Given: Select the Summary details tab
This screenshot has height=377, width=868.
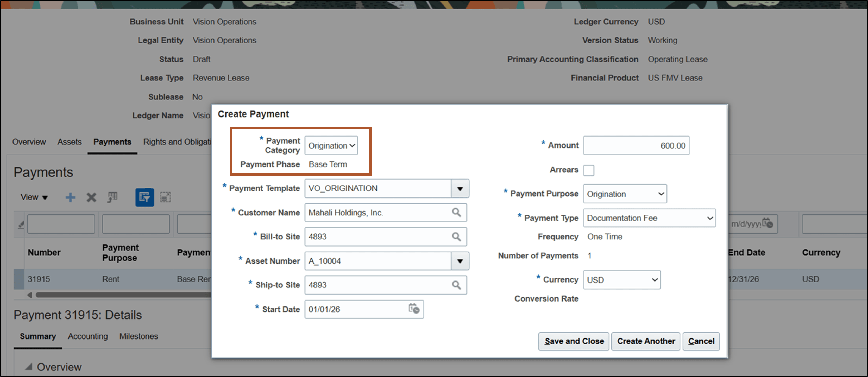Looking at the screenshot, I should pos(38,336).
